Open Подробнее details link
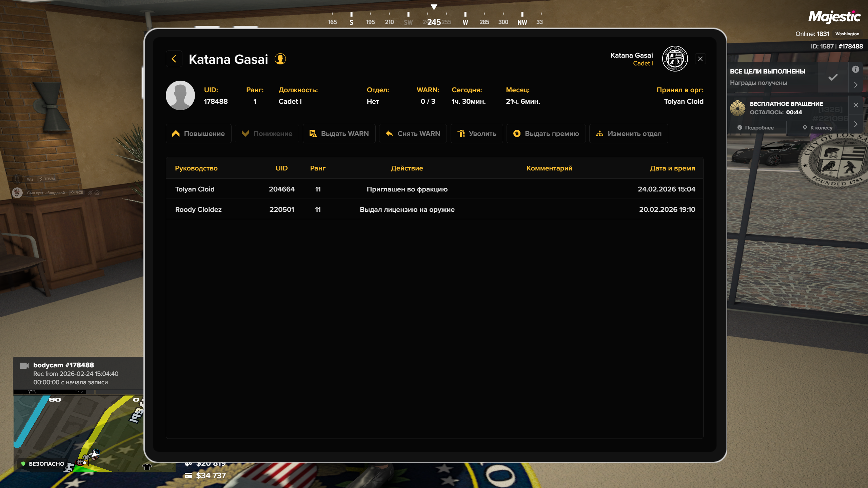The height and width of the screenshot is (488, 868). click(x=756, y=128)
